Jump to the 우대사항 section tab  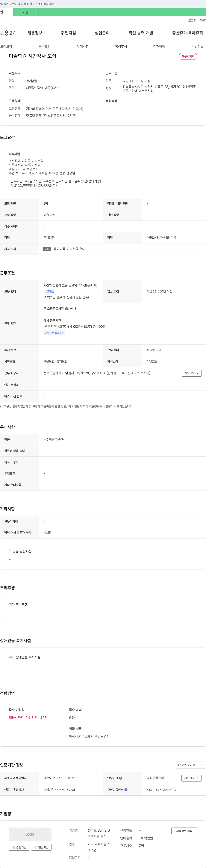83,46
